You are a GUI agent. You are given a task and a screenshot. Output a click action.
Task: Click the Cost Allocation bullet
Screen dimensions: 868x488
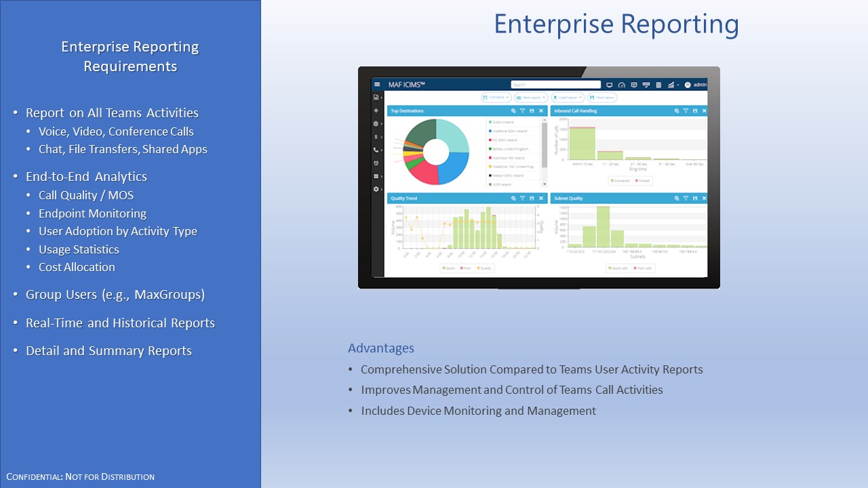coord(77,267)
